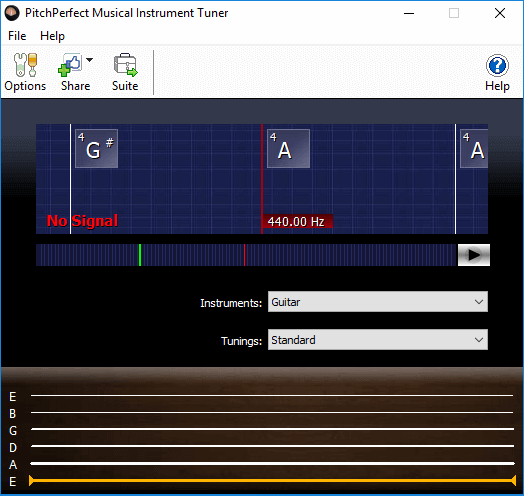Click the 440.00 Hz frequency label

pos(297,221)
